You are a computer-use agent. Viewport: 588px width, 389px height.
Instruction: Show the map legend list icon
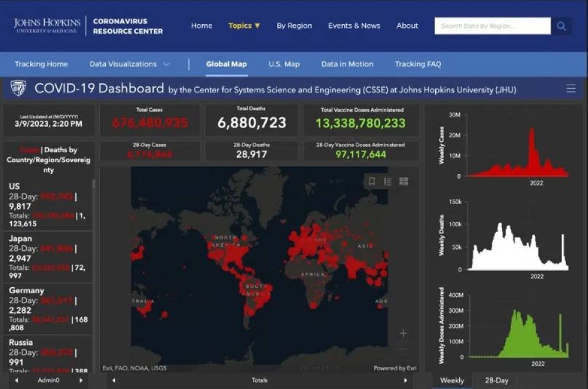(x=387, y=182)
